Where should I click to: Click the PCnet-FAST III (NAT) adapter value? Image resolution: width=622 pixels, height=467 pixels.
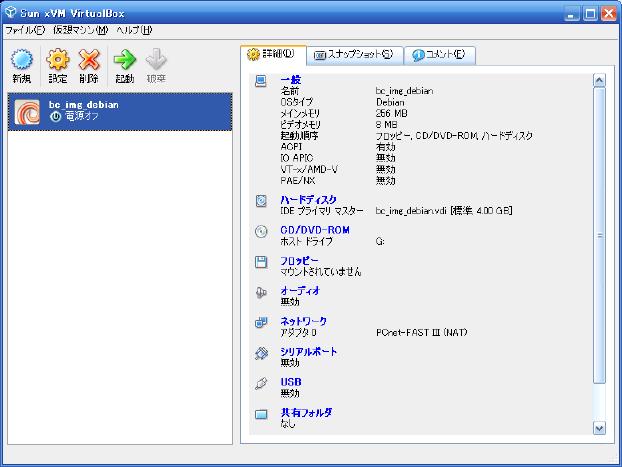pyautogui.click(x=422, y=332)
